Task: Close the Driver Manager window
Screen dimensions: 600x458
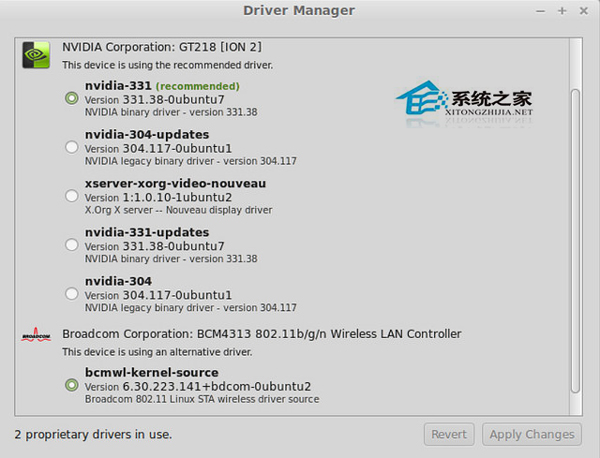Action: [584, 11]
